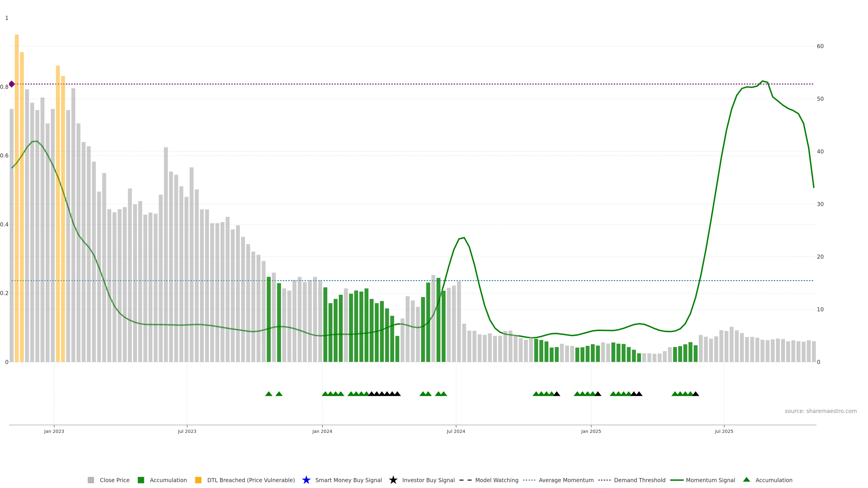This screenshot has height=488, width=868.
Task: Click the purple diamond Demand Threshold marker
Action: [12, 84]
